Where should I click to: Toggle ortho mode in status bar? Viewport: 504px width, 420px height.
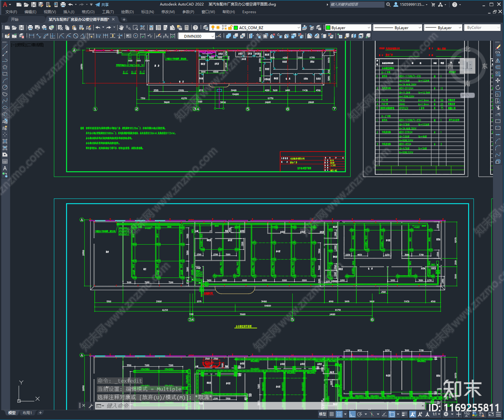(352, 414)
